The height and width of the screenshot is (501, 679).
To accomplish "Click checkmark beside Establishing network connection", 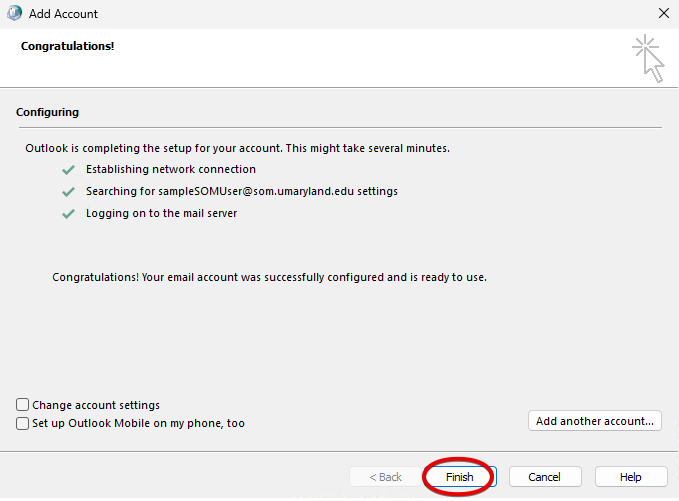I will pos(68,170).
